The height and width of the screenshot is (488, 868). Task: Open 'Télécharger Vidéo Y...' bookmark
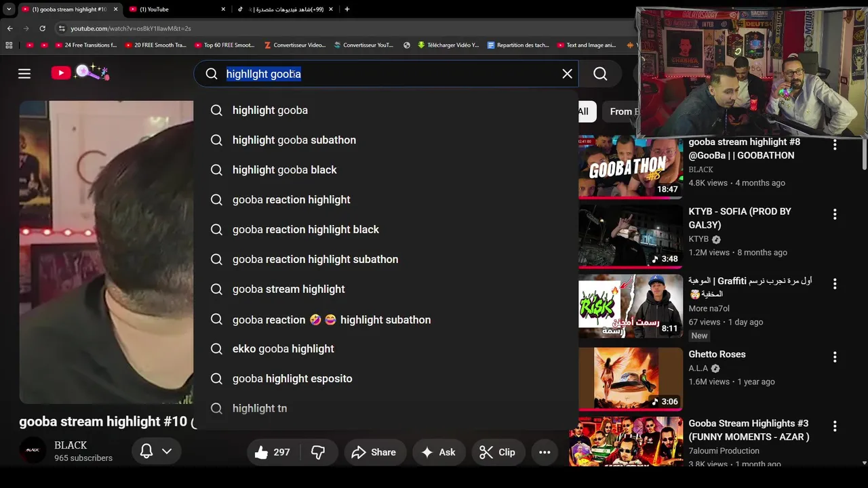point(448,45)
